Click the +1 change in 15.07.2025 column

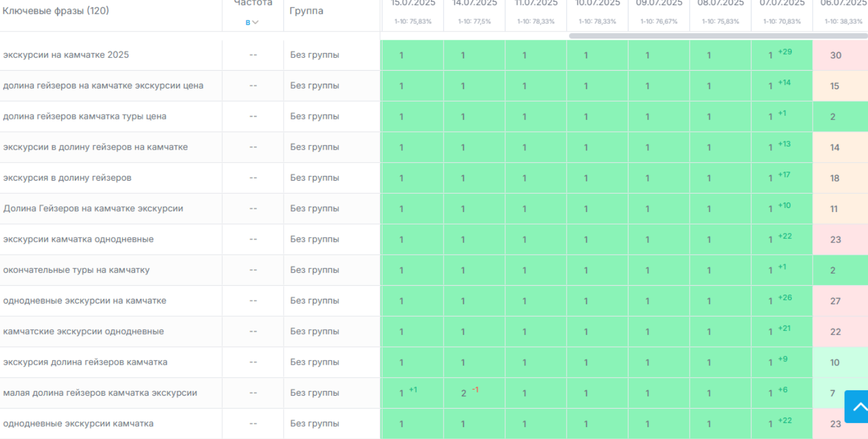tap(413, 390)
